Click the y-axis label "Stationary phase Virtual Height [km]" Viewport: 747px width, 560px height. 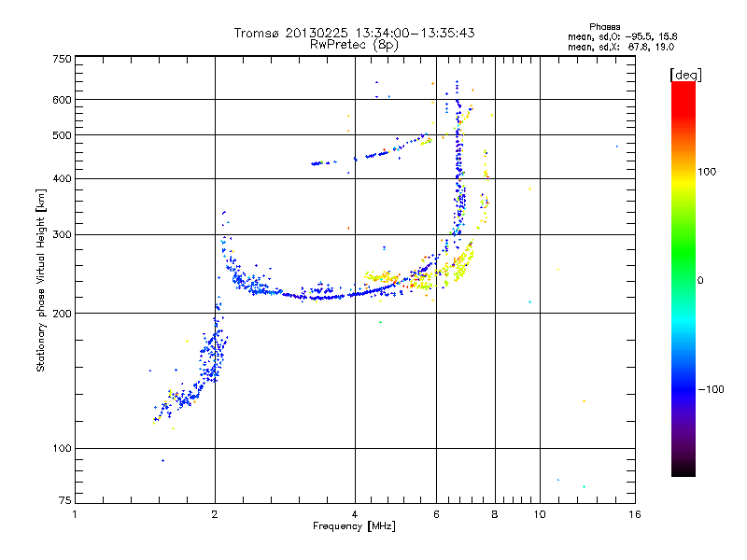click(x=40, y=281)
